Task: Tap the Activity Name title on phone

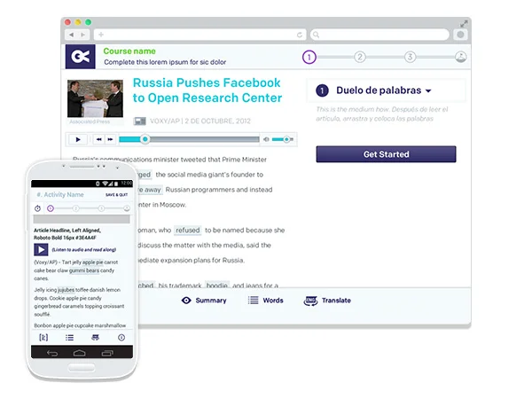Action: 60,194
